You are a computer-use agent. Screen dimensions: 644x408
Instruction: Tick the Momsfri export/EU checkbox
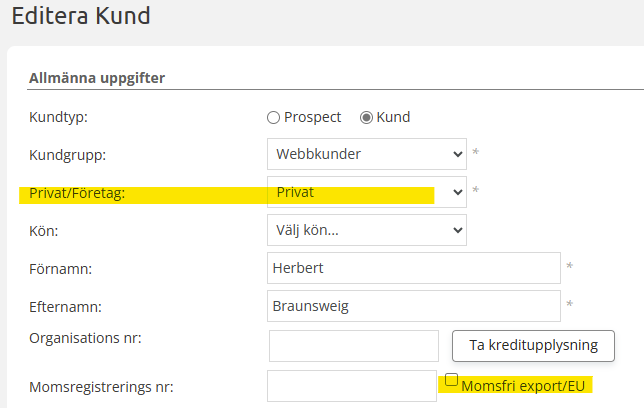[x=452, y=381]
